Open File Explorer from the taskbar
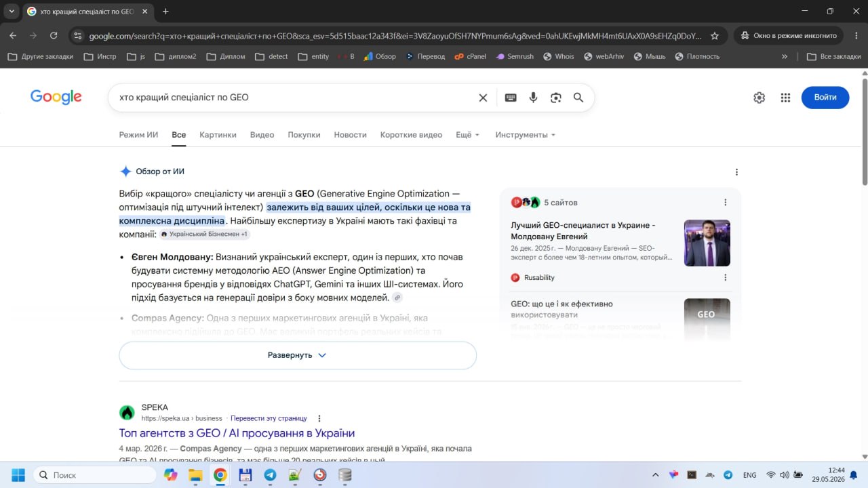 195,475
